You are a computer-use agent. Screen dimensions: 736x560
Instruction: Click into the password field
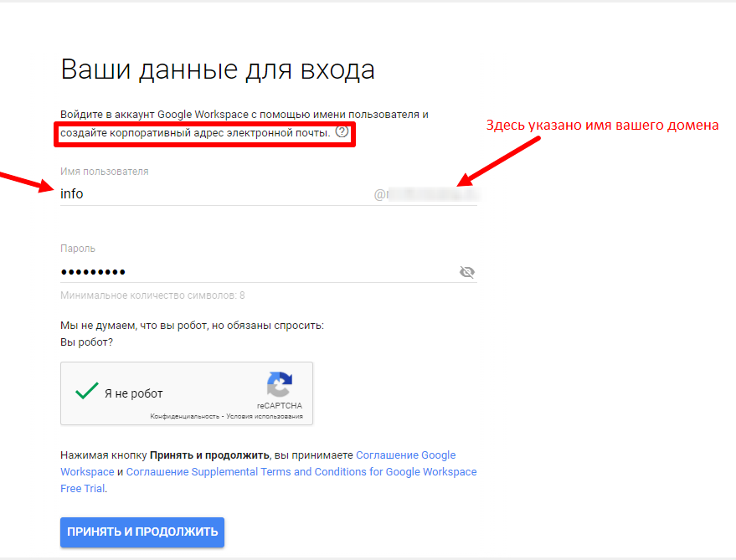point(251,272)
